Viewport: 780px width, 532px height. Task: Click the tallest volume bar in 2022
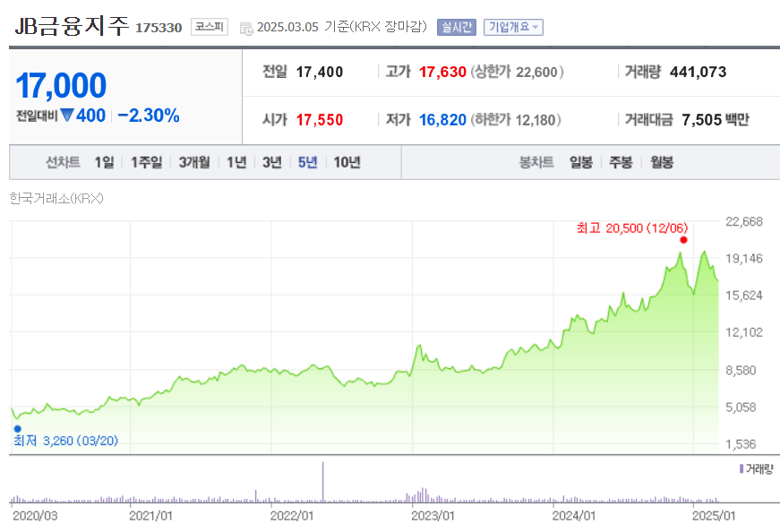(x=323, y=482)
